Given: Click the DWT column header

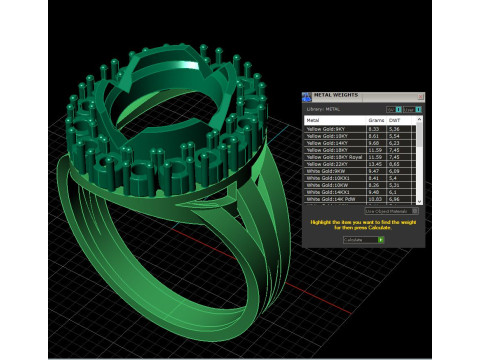Looking at the screenshot, I should (399, 120).
